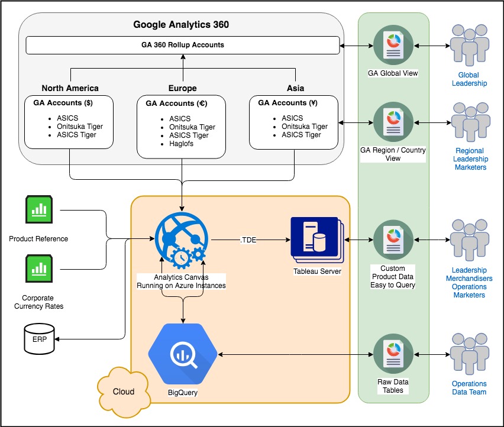Click the GA Global View report icon
This screenshot has height=427, width=504.
click(x=393, y=46)
